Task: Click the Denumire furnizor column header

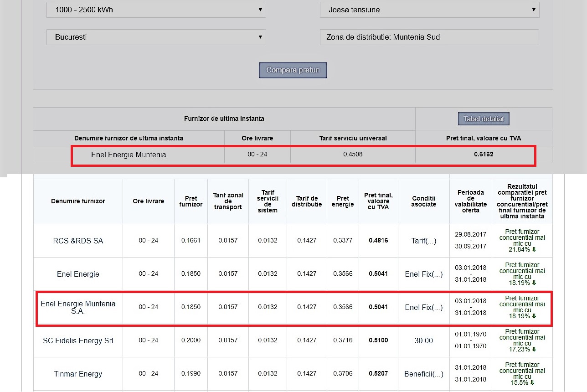Action: tap(78, 201)
